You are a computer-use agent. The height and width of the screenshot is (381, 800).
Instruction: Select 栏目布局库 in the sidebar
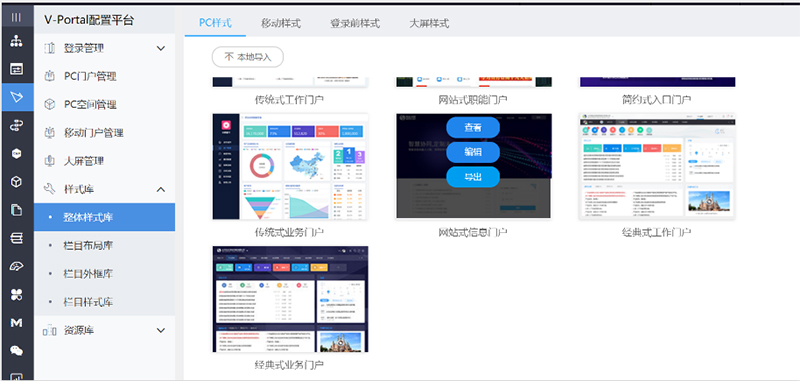pyautogui.click(x=88, y=245)
